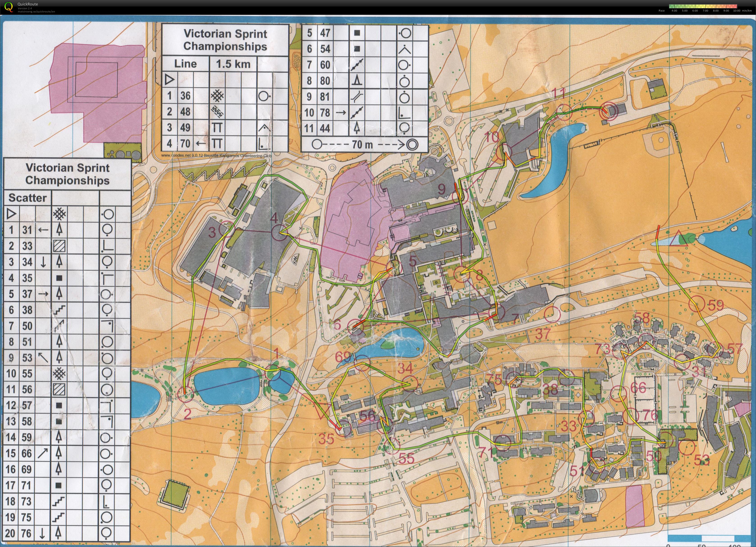
Task: Click code 36 in Line course row 1
Action: (x=185, y=96)
